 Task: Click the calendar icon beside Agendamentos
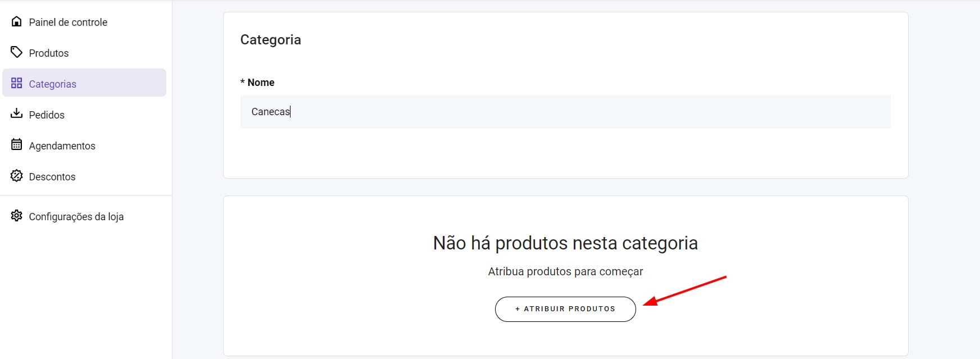point(17,145)
